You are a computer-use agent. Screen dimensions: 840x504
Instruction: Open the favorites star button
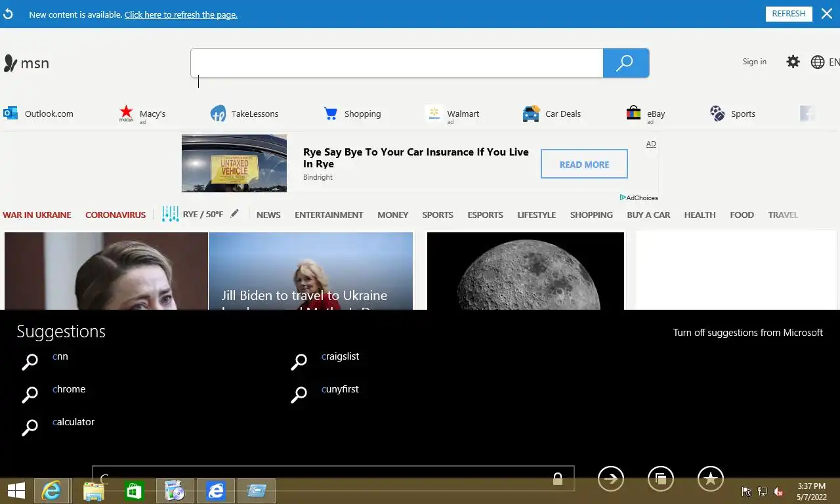click(x=711, y=479)
